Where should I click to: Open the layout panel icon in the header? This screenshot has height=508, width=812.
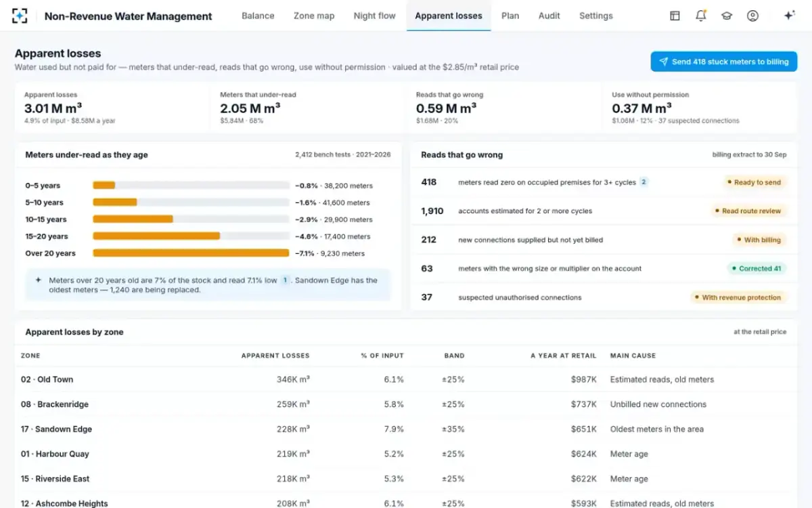[675, 16]
